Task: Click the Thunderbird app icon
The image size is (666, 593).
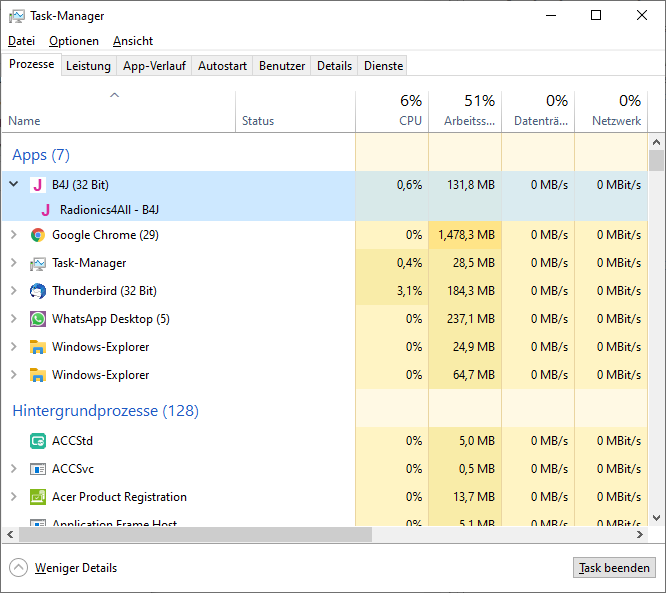Action: click(x=38, y=291)
